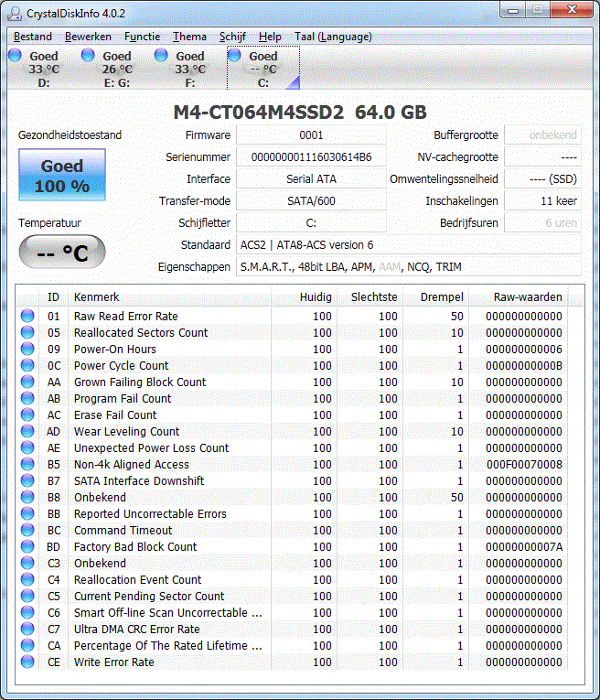Viewport: 600px width, 700px height.
Task: Click status icon for Write Error Rate
Action: point(27,662)
